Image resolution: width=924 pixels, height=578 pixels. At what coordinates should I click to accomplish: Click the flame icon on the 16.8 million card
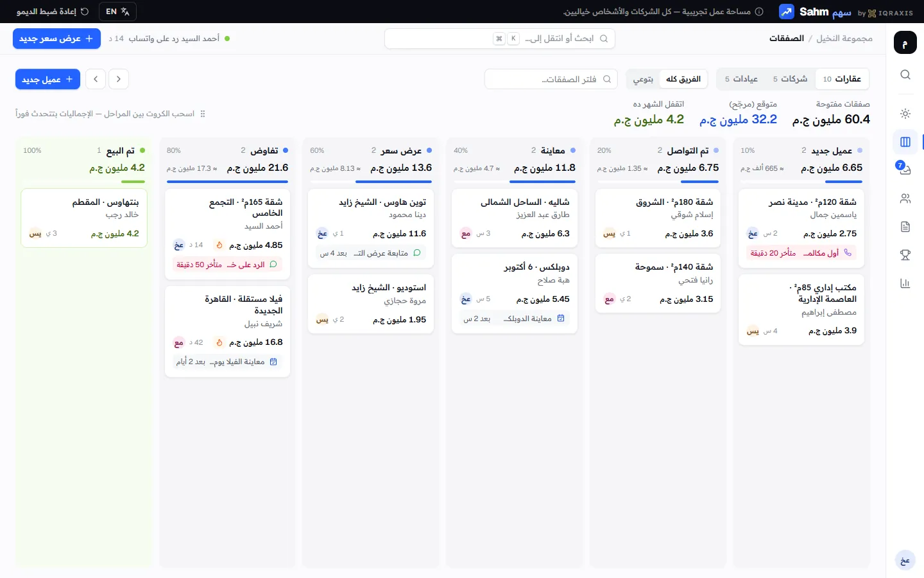click(x=219, y=342)
